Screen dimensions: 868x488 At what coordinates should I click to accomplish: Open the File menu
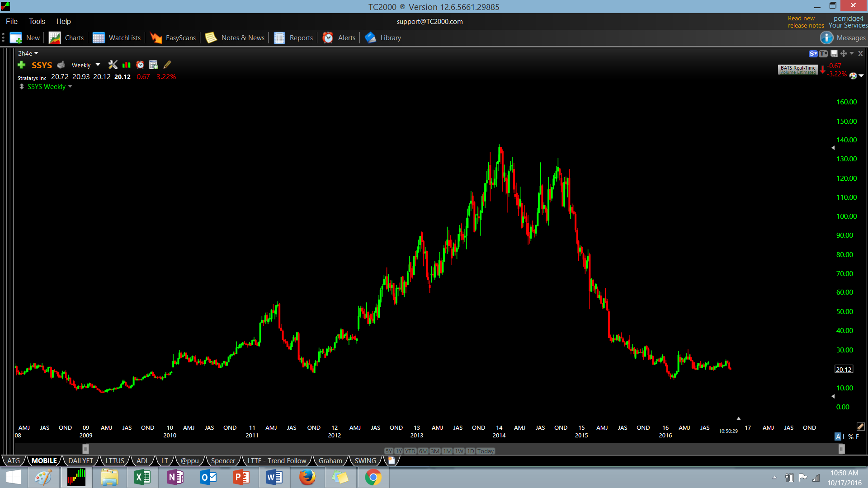(x=12, y=21)
